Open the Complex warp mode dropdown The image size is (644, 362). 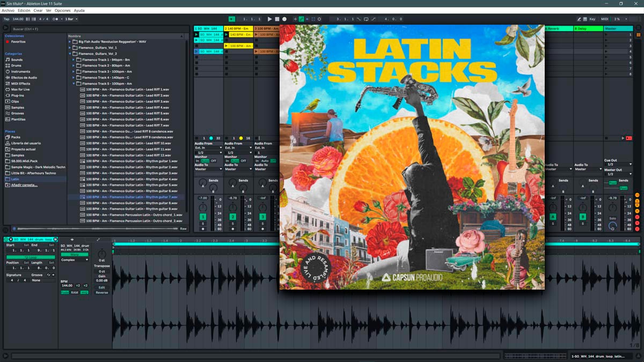(75, 260)
